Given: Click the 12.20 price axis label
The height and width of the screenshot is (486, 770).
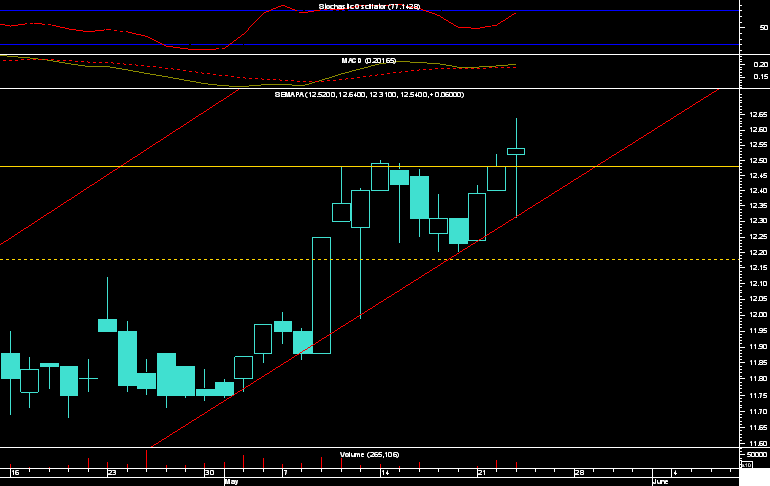Looking at the screenshot, I should coord(758,252).
